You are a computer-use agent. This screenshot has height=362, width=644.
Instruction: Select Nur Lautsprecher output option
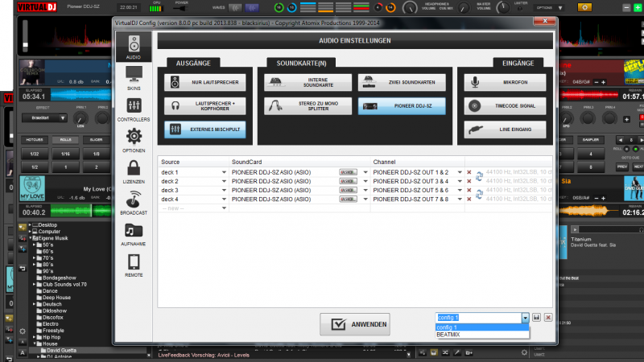[x=205, y=83]
